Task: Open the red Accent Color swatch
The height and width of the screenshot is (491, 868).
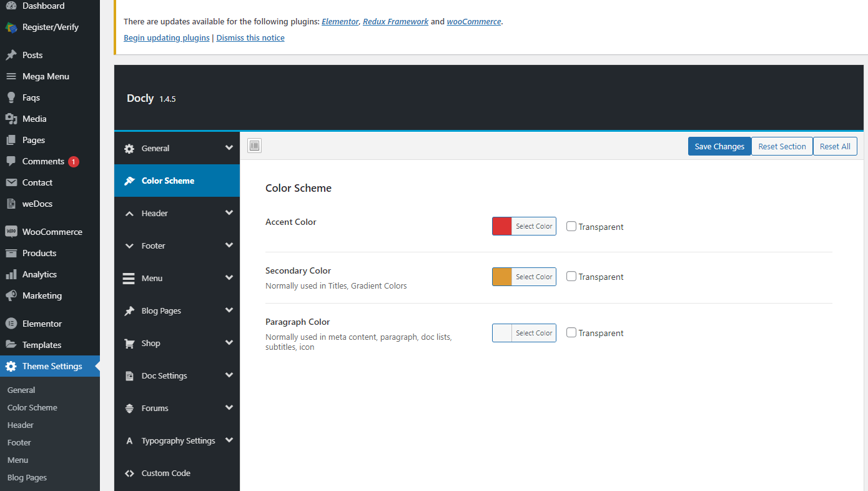Action: pyautogui.click(x=503, y=226)
